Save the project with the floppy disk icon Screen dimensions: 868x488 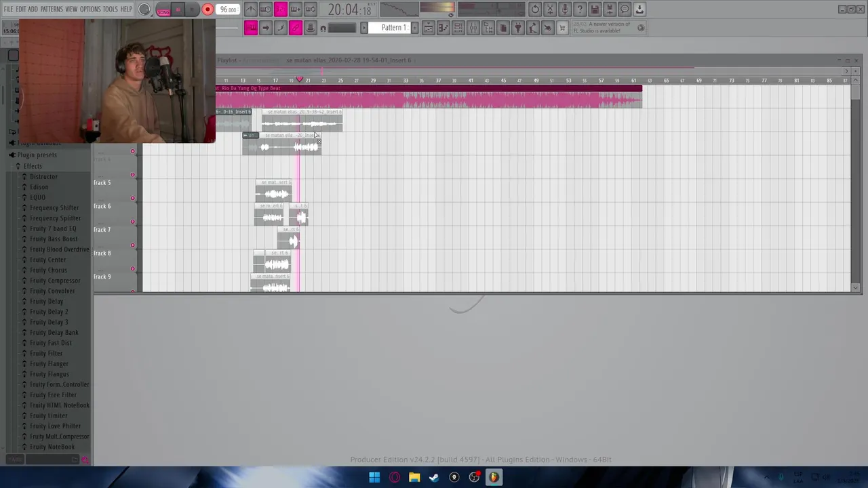click(595, 9)
